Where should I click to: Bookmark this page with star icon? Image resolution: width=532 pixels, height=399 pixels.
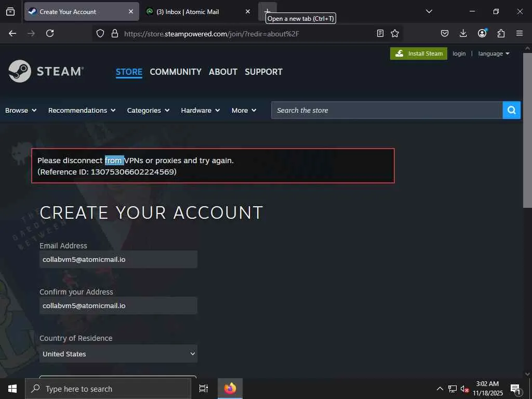(395, 33)
